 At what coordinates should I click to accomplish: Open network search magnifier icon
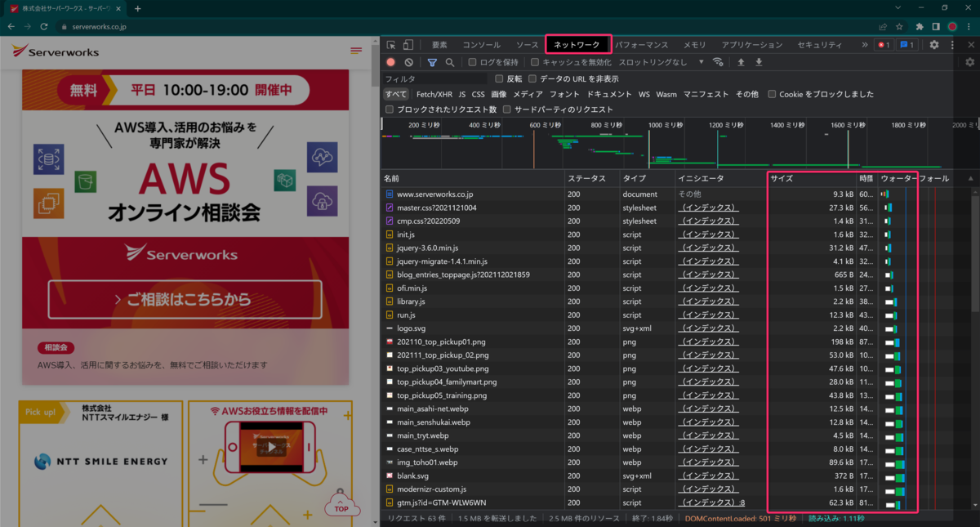pos(449,62)
